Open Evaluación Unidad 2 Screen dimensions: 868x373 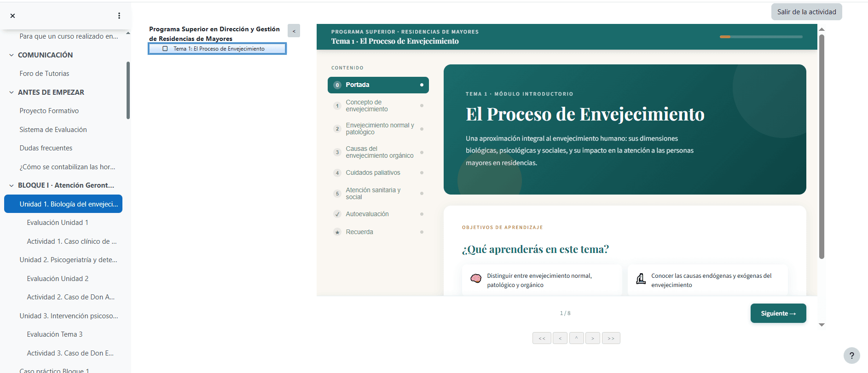tap(58, 279)
